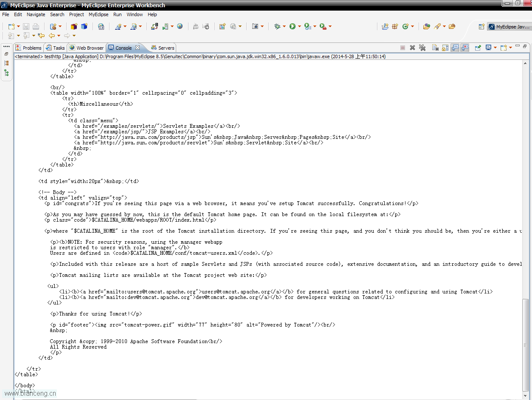Click the camera capture toolbar icon

[255, 26]
